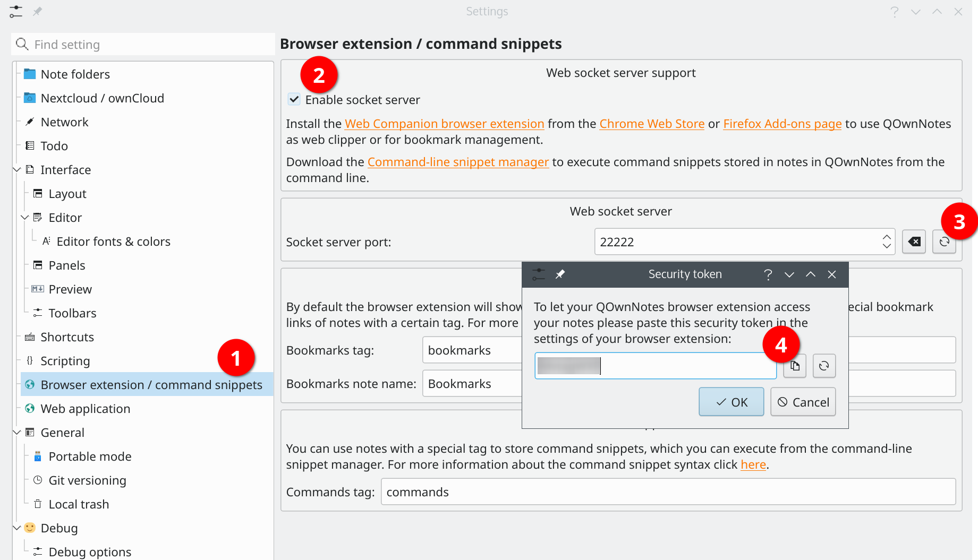This screenshot has width=978, height=560.
Task: Open the Chrome Web Store link
Action: [x=651, y=124]
